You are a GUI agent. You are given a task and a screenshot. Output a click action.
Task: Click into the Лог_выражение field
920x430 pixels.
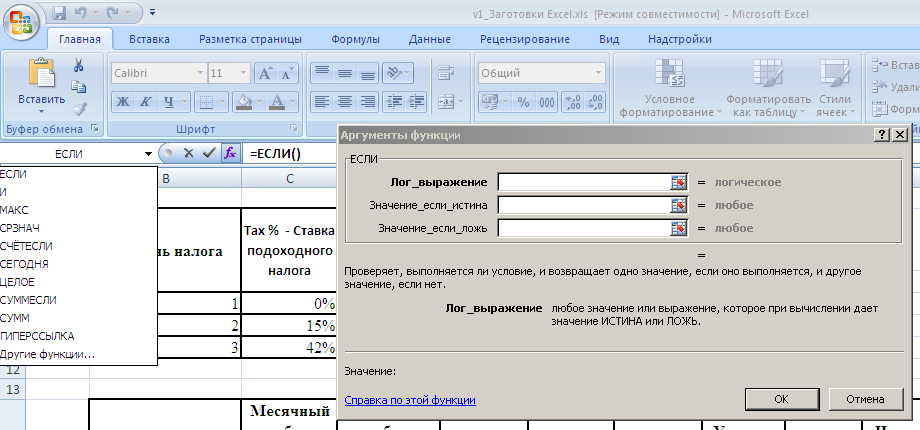click(x=584, y=182)
